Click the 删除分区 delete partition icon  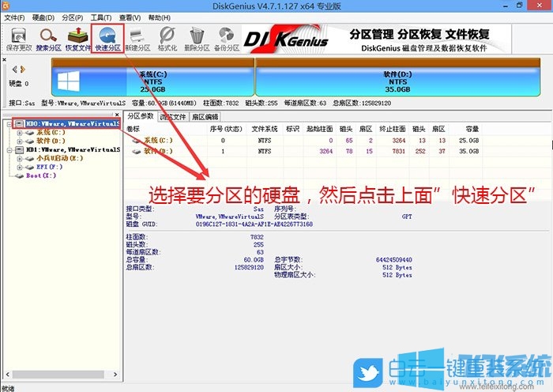[x=197, y=40]
